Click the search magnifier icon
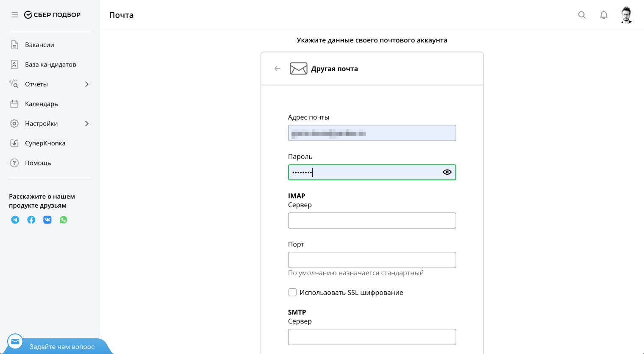The height and width of the screenshot is (354, 644). [x=582, y=15]
